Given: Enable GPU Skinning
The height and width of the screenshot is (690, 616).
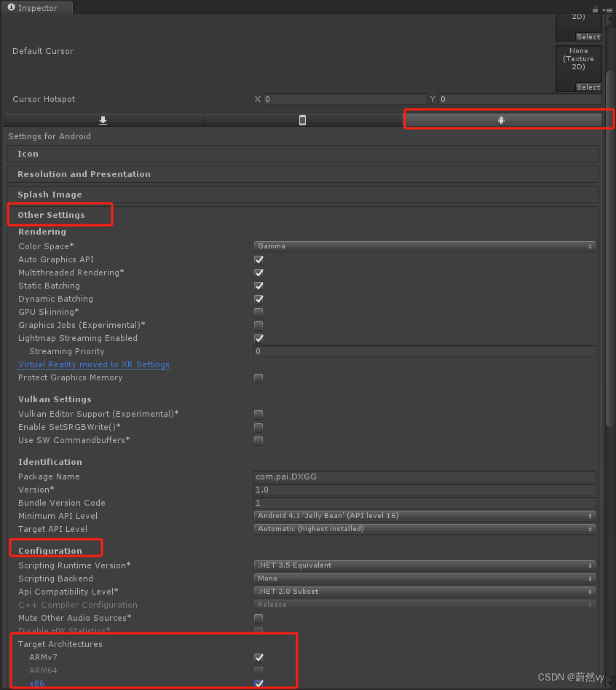Looking at the screenshot, I should pyautogui.click(x=258, y=312).
